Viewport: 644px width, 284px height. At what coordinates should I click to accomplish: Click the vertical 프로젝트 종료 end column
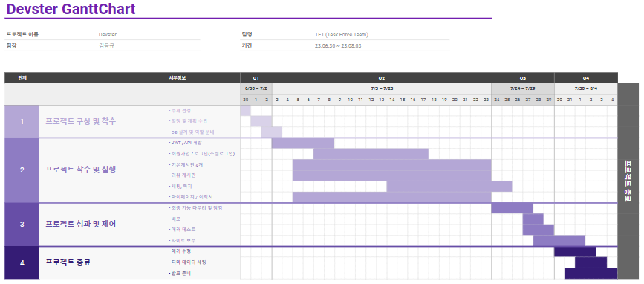point(628,181)
